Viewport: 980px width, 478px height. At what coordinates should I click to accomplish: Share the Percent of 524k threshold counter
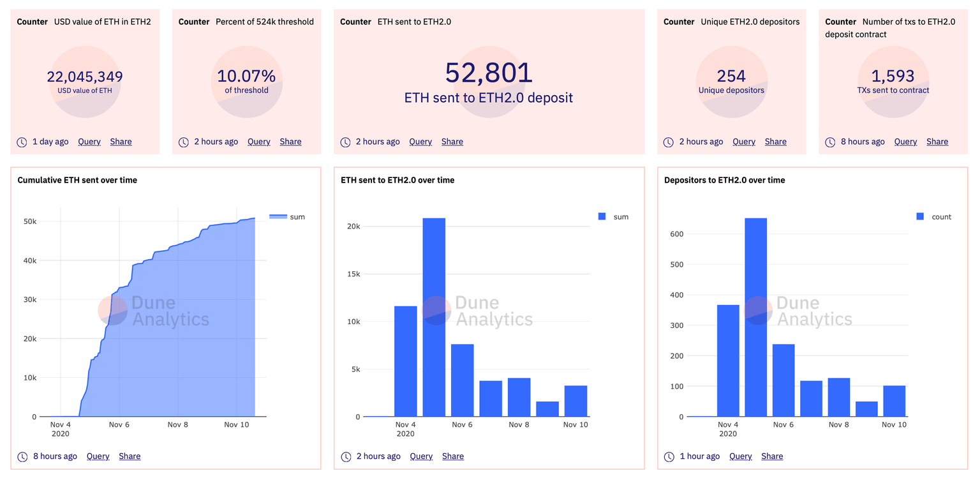click(290, 141)
